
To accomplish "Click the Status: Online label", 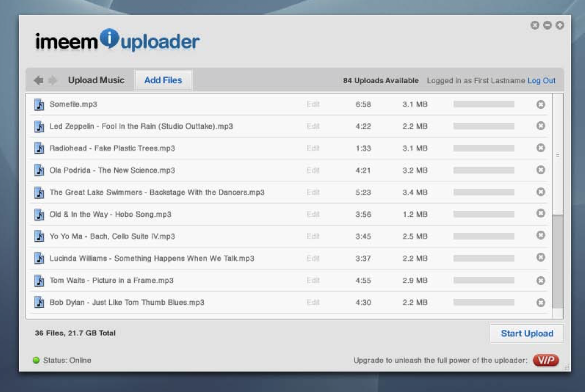I will coord(67,360).
